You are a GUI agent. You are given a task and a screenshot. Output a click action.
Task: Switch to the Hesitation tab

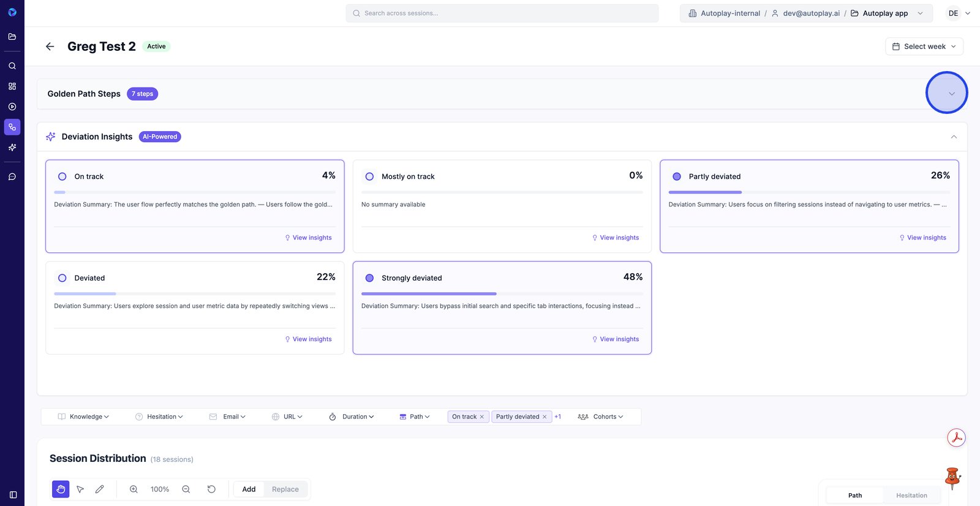point(911,495)
